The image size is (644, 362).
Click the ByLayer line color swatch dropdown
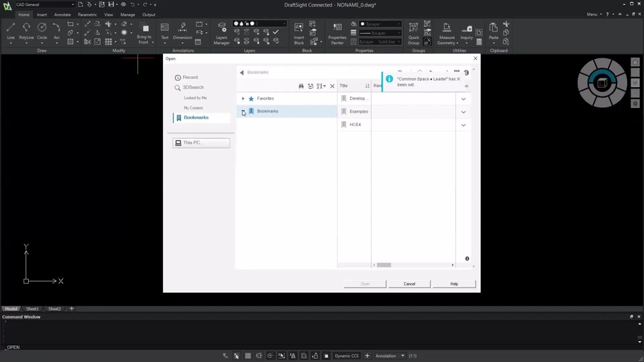click(x=380, y=24)
